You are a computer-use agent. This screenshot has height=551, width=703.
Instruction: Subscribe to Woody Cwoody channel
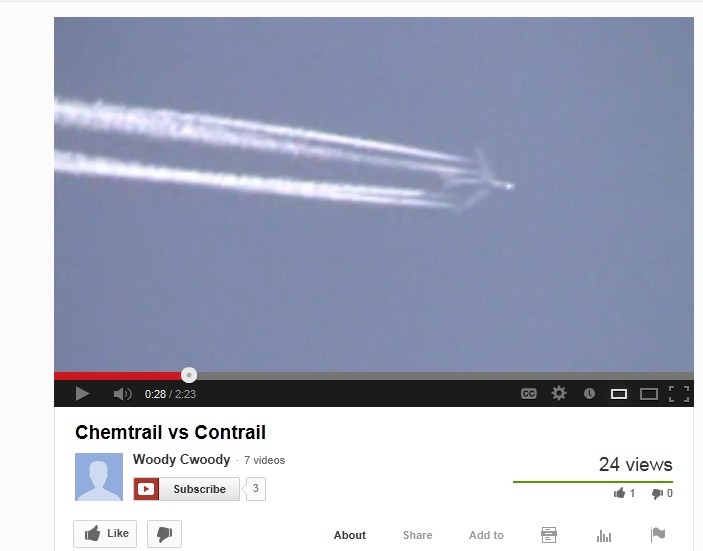point(187,489)
